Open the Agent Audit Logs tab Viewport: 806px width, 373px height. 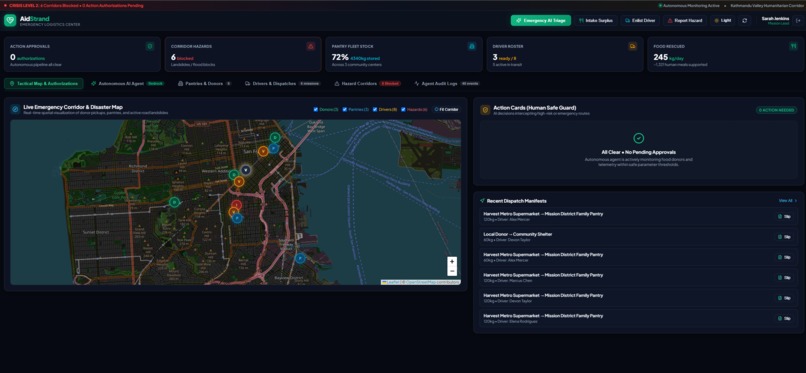point(446,83)
